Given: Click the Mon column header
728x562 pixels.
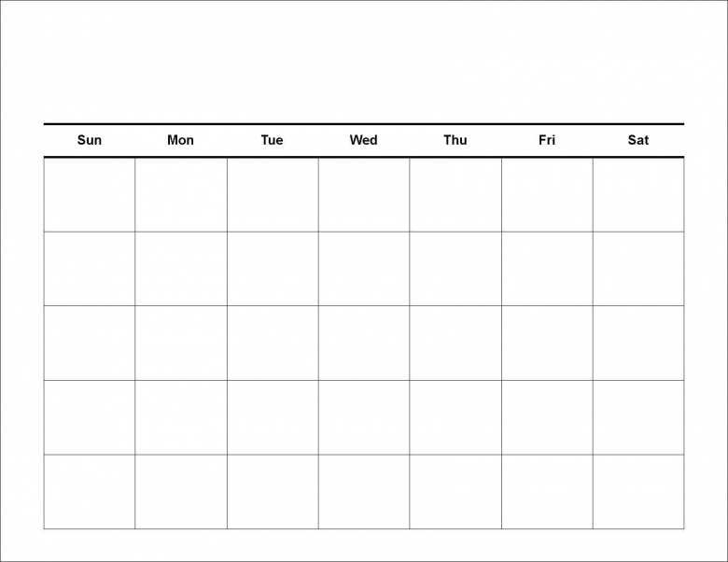Looking at the screenshot, I should 181,140.
